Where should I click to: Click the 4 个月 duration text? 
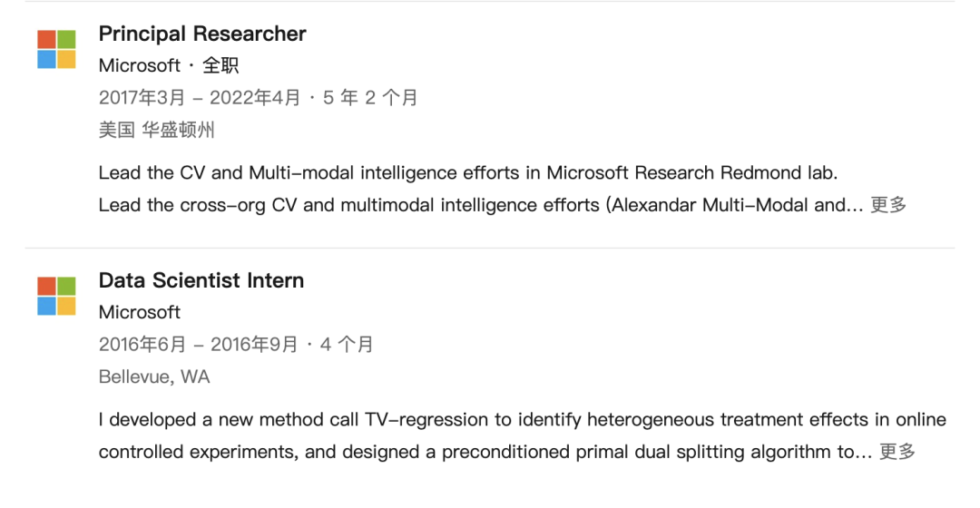pyautogui.click(x=347, y=345)
